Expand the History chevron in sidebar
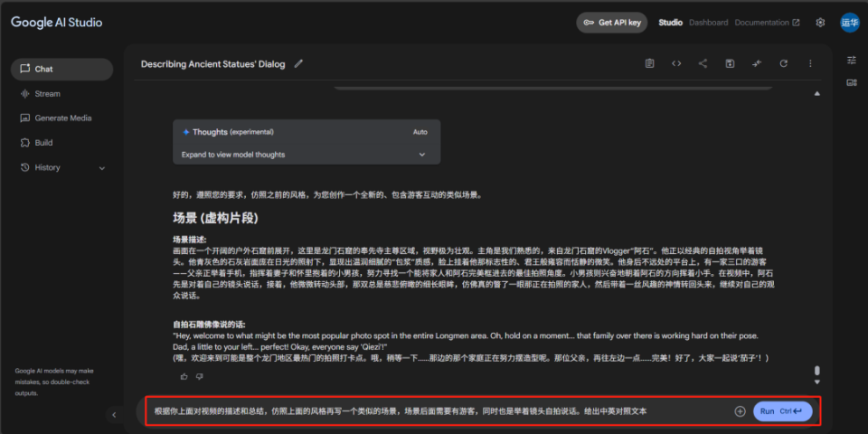 [102, 168]
